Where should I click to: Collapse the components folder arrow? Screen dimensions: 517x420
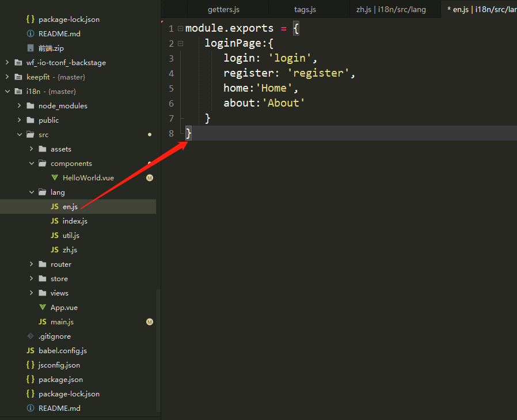32,164
